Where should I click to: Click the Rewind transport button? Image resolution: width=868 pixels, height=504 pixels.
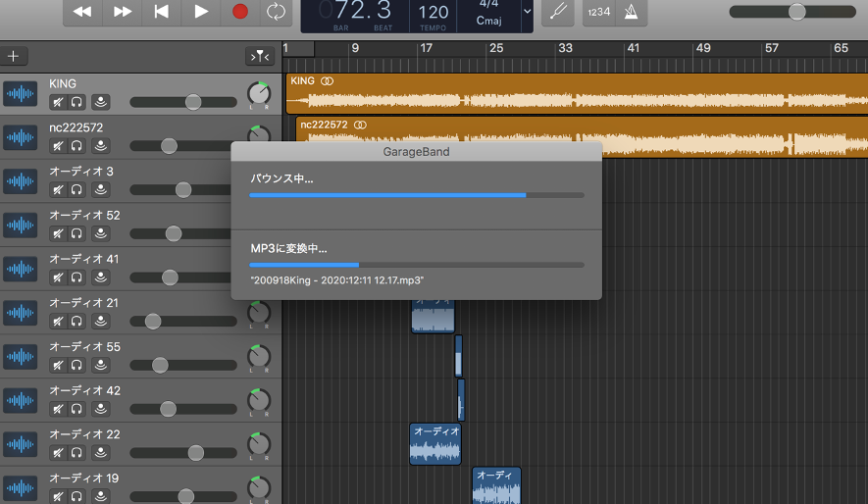point(82,12)
